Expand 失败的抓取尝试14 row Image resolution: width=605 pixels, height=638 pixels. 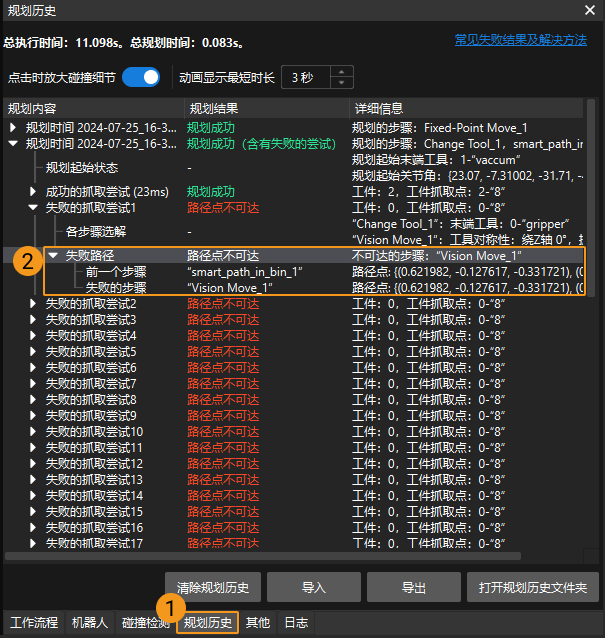click(33, 496)
